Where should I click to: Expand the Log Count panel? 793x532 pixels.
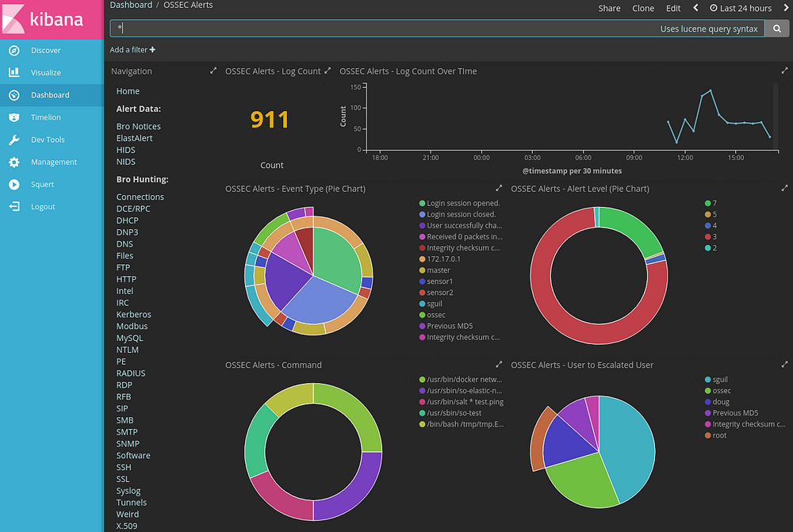(328, 71)
